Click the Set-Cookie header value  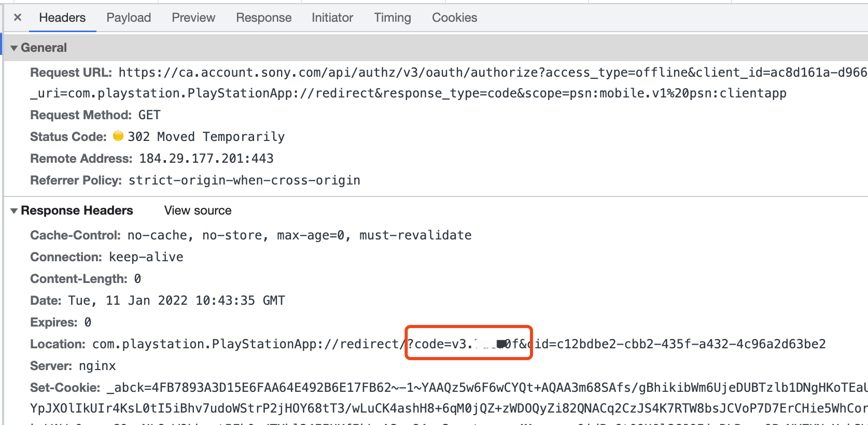(x=467, y=388)
